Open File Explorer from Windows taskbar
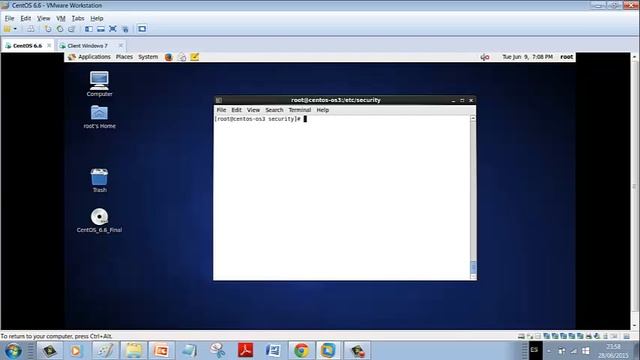Screen dimensions: 640x360 [133, 351]
